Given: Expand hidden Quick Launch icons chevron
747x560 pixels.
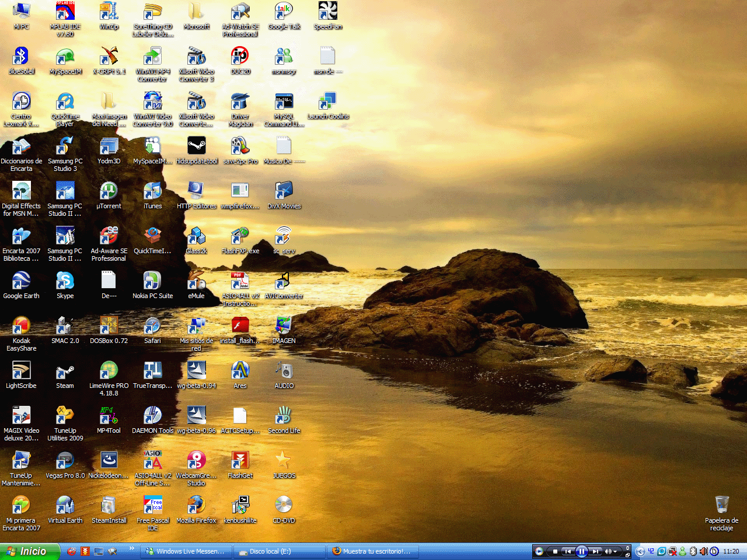Looking at the screenshot, I should pyautogui.click(x=131, y=548).
